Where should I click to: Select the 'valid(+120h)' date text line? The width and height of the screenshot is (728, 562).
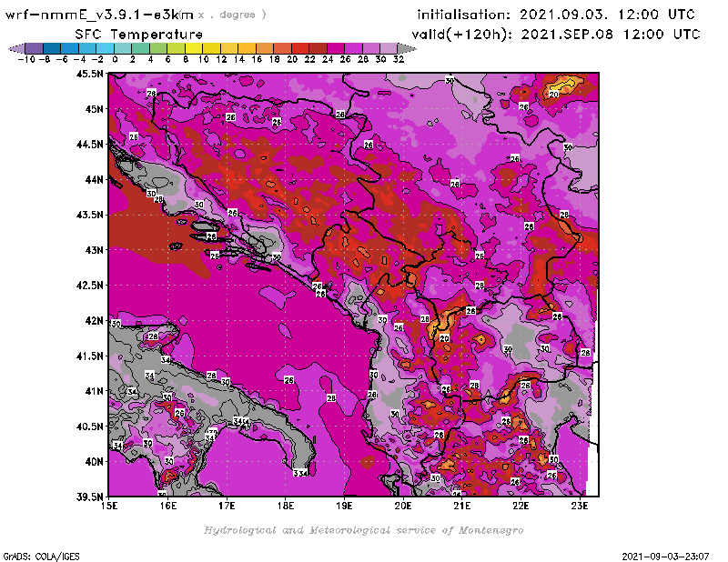[555, 34]
